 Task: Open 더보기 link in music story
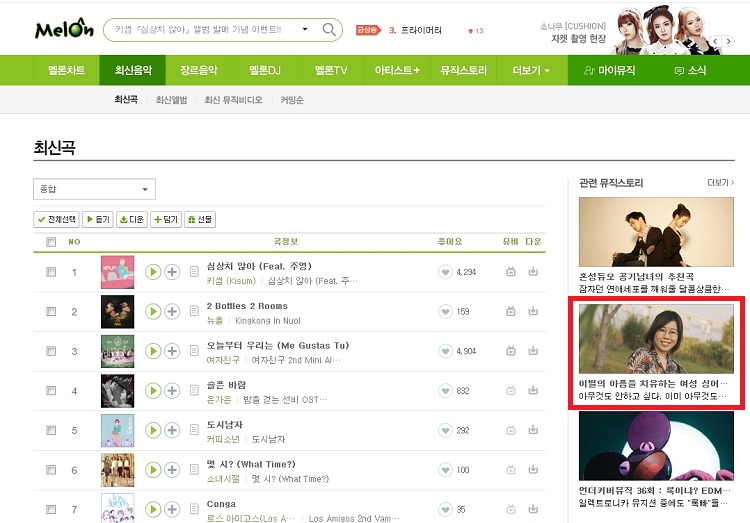point(720,183)
